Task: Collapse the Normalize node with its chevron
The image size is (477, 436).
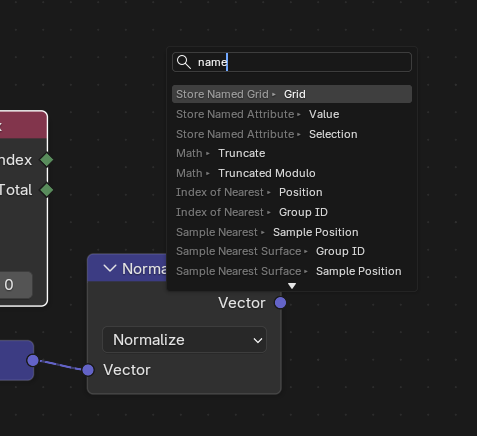Action: click(110, 268)
